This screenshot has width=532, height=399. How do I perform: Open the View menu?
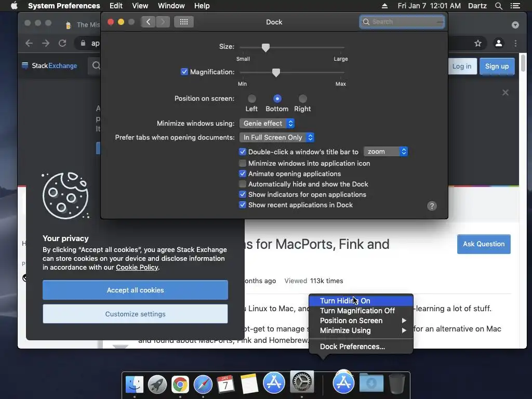pos(140,6)
